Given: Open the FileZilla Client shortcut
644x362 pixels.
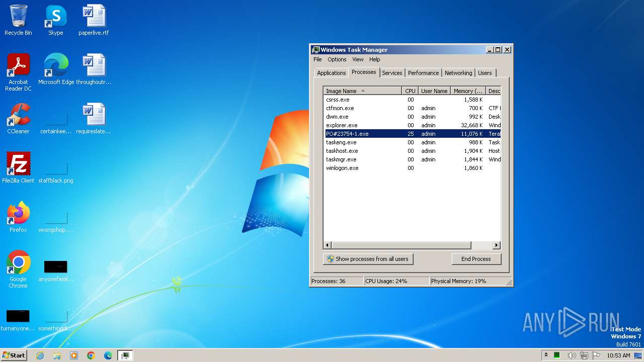Looking at the screenshot, I should pyautogui.click(x=18, y=168).
